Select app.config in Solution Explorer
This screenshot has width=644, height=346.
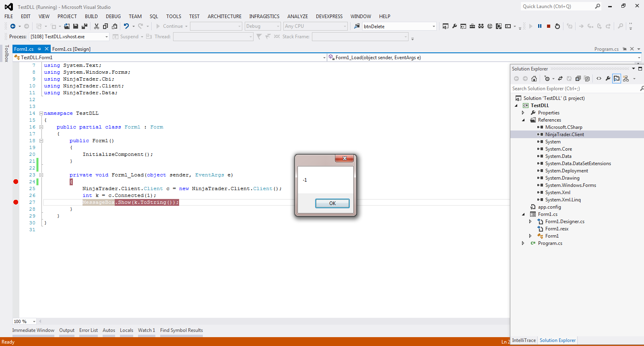(x=549, y=207)
